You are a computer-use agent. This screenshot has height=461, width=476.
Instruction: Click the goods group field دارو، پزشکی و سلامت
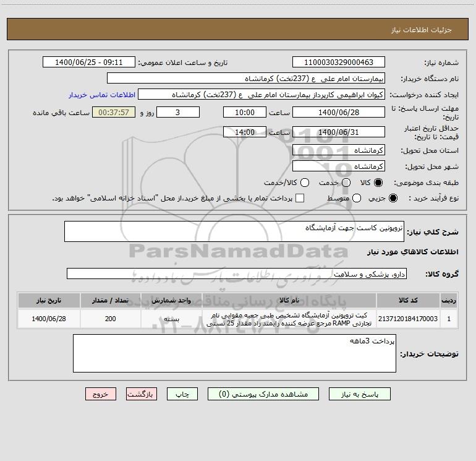pos(237,274)
